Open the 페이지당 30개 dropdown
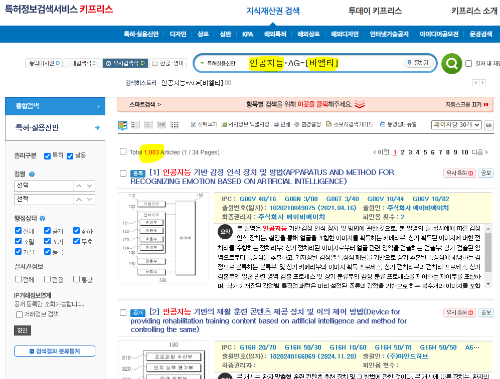 pos(456,125)
